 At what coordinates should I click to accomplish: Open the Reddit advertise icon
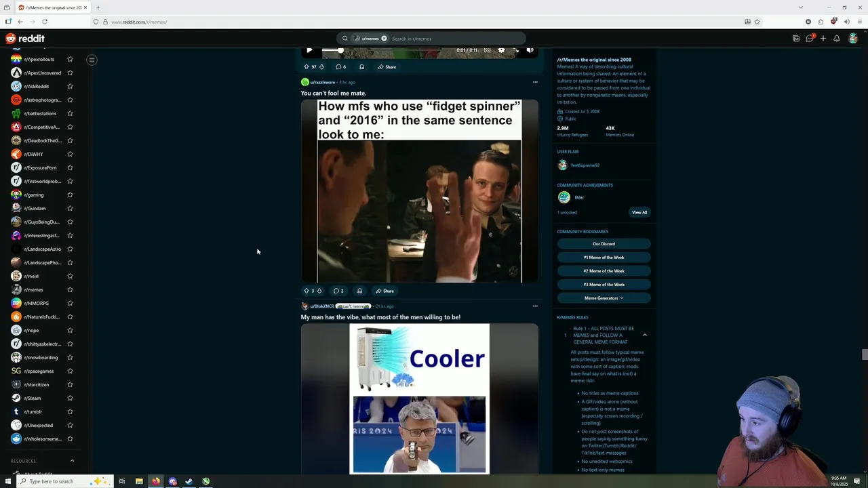point(796,39)
